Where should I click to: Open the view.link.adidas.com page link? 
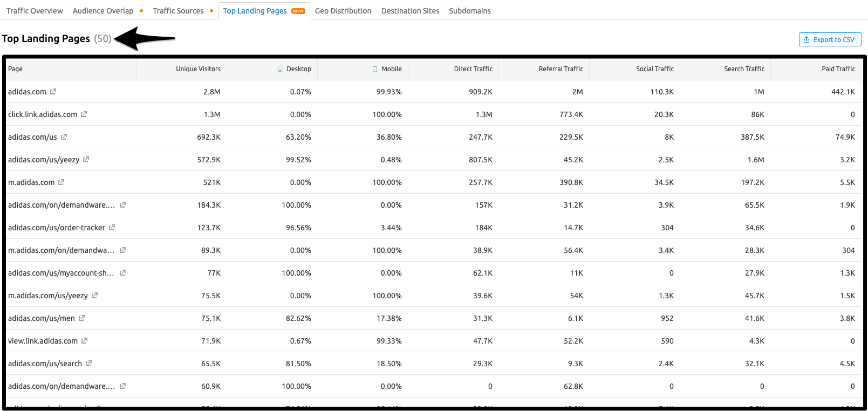pyautogui.click(x=43, y=341)
